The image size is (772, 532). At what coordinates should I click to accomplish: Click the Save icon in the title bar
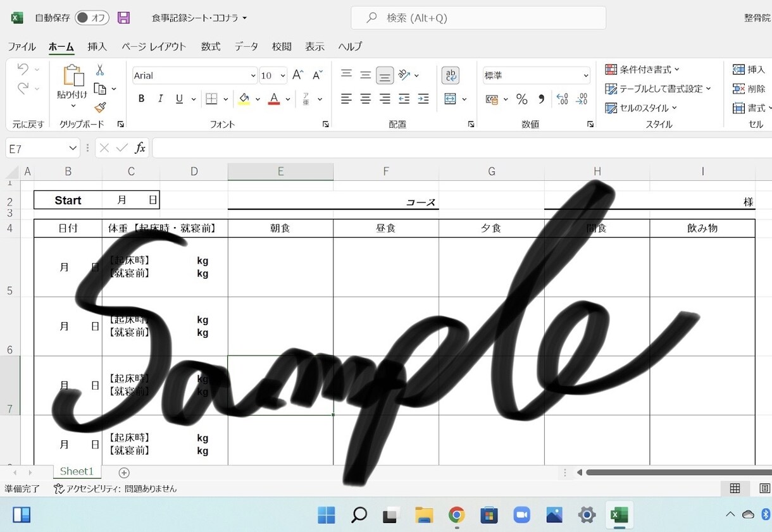click(x=123, y=18)
